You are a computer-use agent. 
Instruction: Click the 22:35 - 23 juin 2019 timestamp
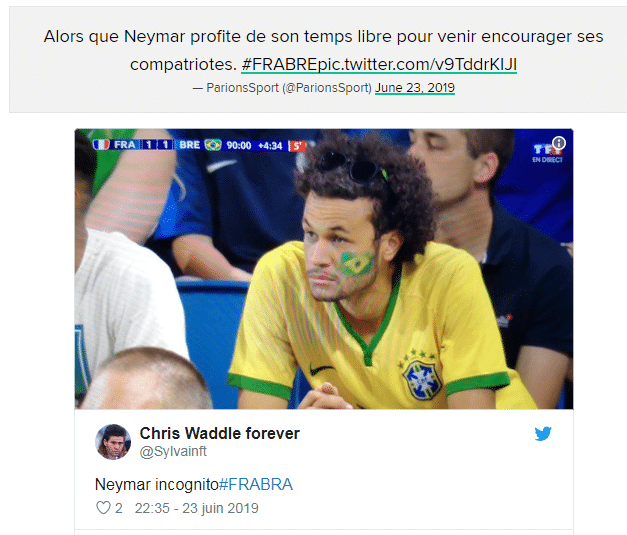coord(196,508)
